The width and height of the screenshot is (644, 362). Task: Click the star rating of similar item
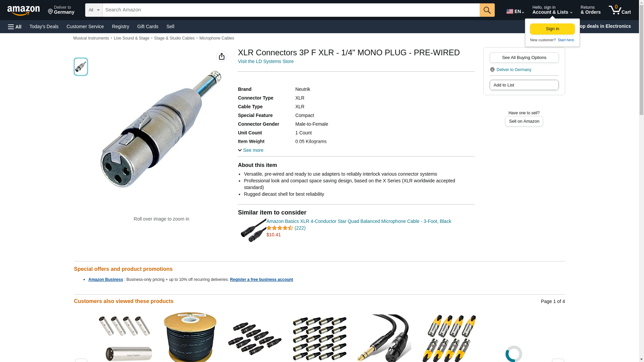[x=280, y=228]
